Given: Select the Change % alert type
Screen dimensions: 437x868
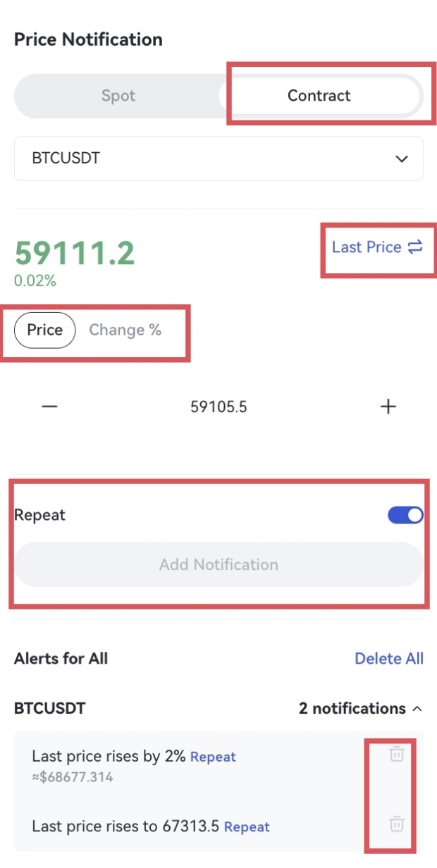Looking at the screenshot, I should (x=125, y=330).
